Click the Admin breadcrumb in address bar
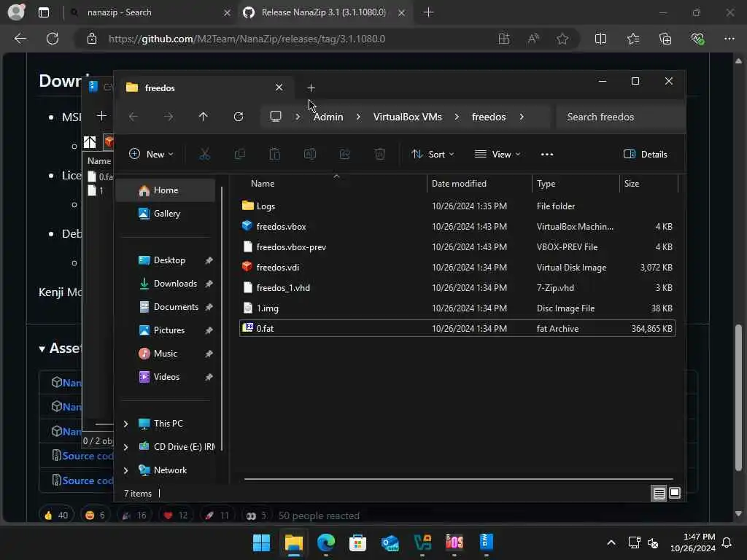The image size is (747, 560). (x=328, y=117)
